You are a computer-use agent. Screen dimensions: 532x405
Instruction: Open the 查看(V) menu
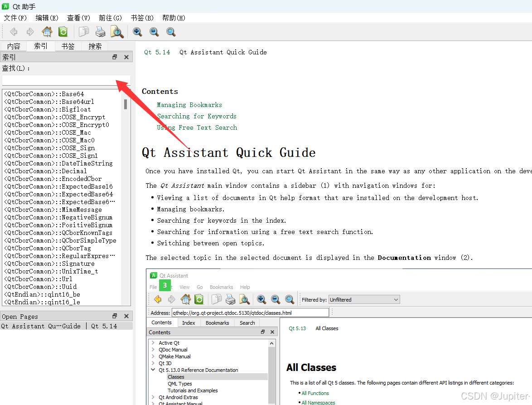tap(79, 18)
